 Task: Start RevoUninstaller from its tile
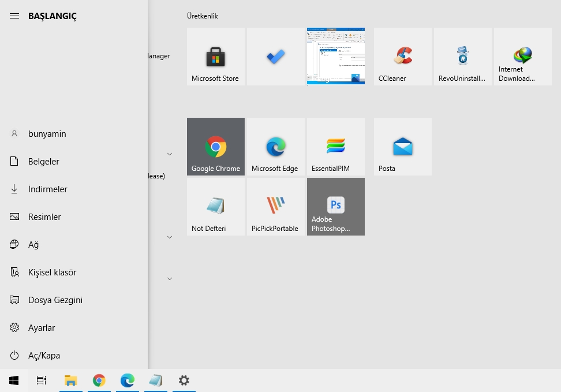(462, 56)
